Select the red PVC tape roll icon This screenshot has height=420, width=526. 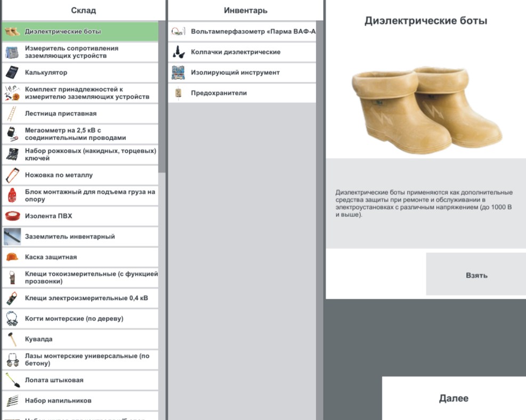12,216
